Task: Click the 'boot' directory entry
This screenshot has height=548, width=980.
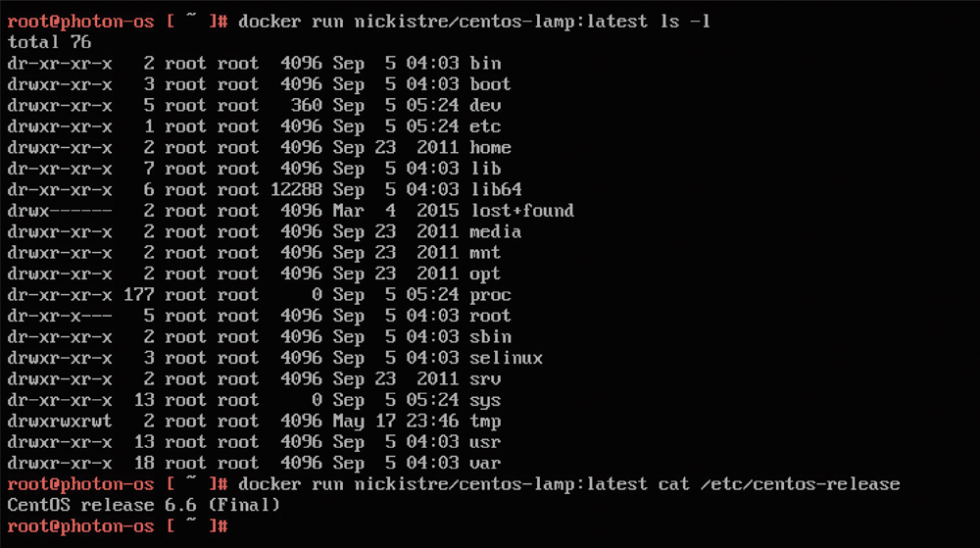Action: [255, 84]
